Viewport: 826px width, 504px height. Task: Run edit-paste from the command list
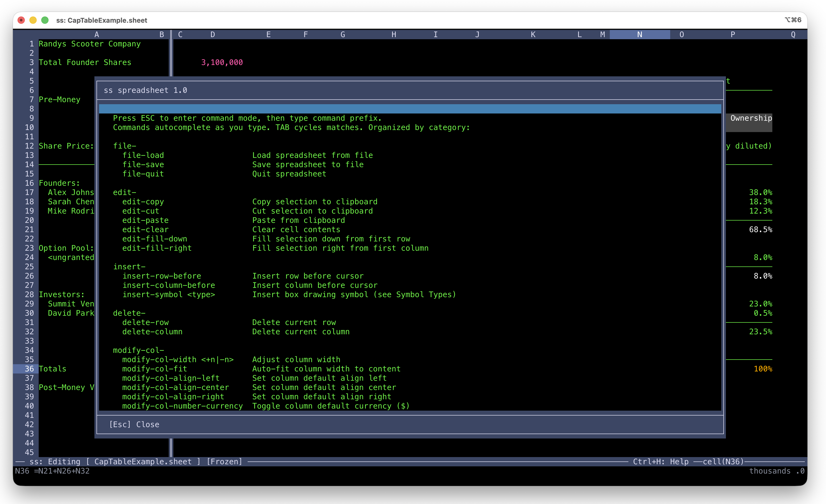click(145, 220)
